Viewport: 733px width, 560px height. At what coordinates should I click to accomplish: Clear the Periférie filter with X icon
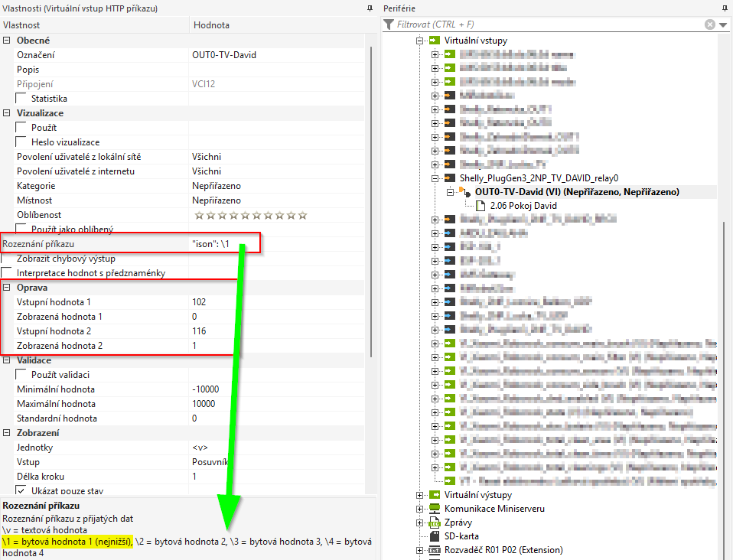[712, 24]
